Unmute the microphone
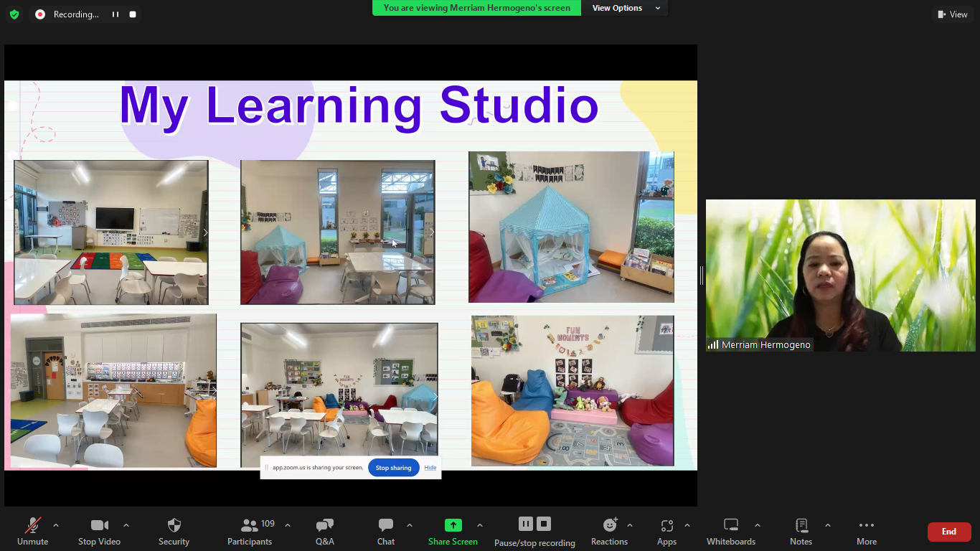This screenshot has width=980, height=551. (32, 531)
